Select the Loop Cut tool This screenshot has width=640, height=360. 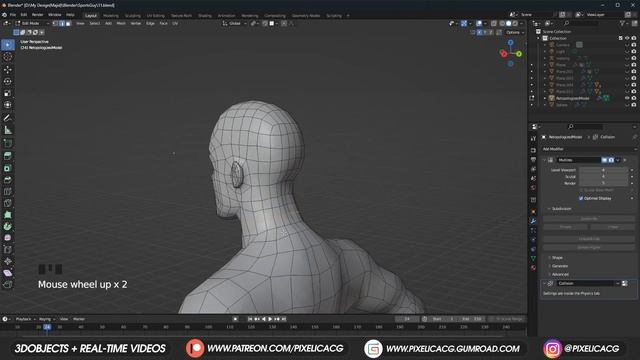[8, 191]
